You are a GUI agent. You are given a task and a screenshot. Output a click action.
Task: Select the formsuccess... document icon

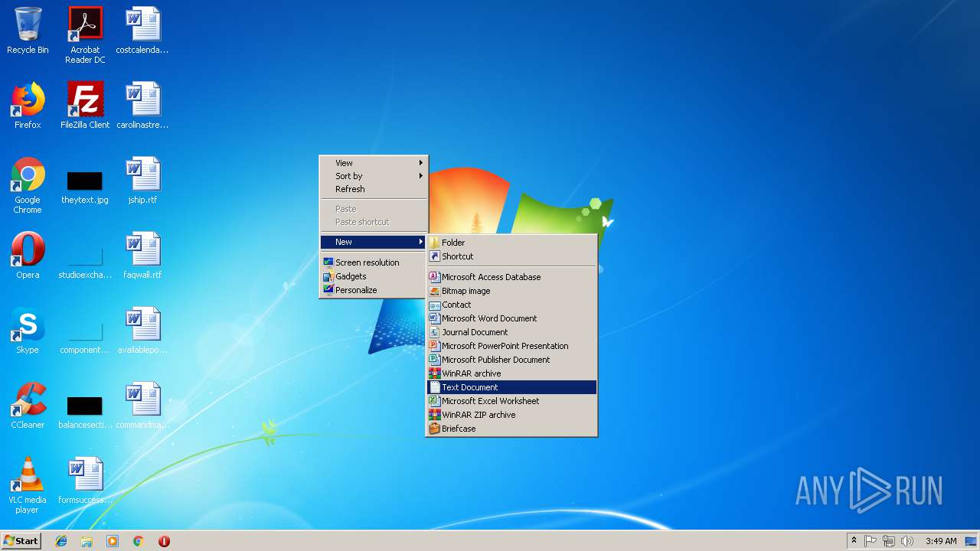(85, 481)
